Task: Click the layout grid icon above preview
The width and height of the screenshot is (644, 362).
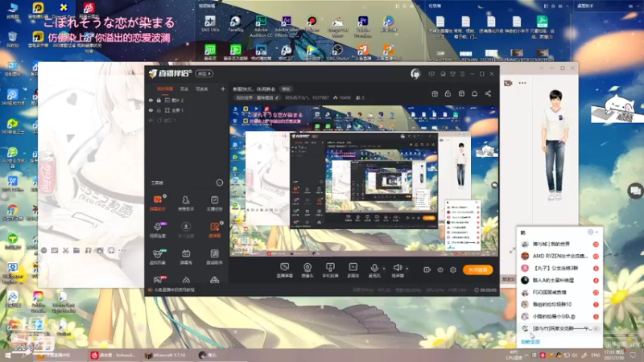Action: tap(461, 93)
